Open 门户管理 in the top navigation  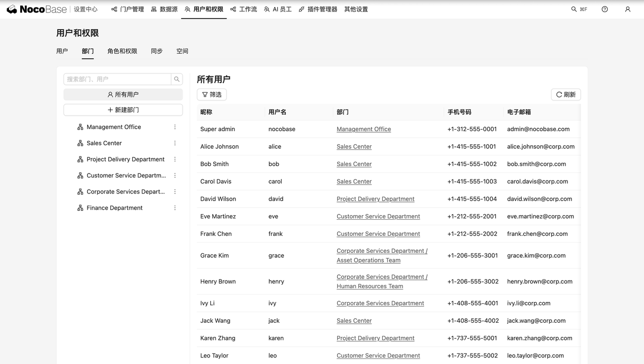tap(128, 9)
